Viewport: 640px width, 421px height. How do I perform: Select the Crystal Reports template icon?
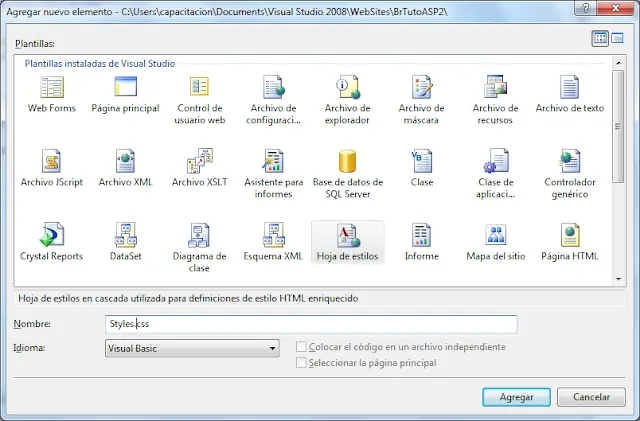pyautogui.click(x=51, y=235)
